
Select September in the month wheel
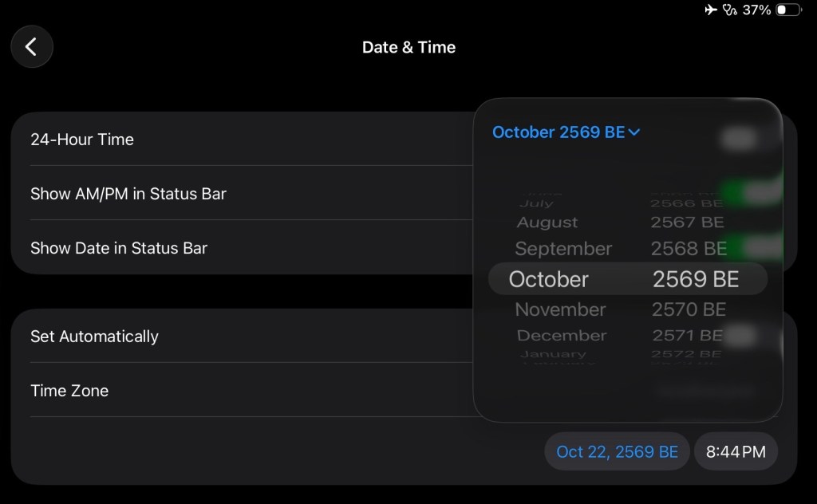(563, 249)
